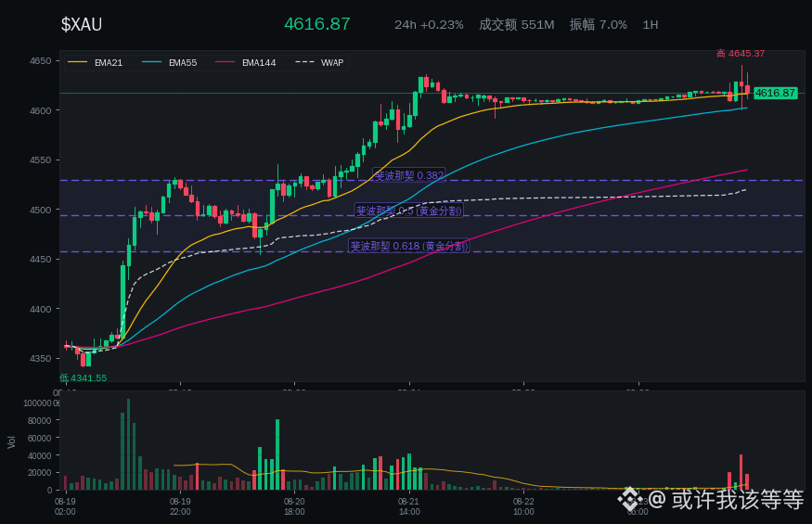Screen dimensions: 812x524
Task: Toggle the EMA144 legend entry
Action: 246,63
